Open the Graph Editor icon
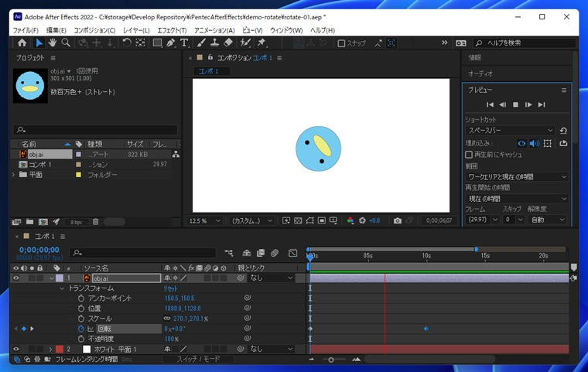Screen dimensions: 588x372 click(293, 253)
